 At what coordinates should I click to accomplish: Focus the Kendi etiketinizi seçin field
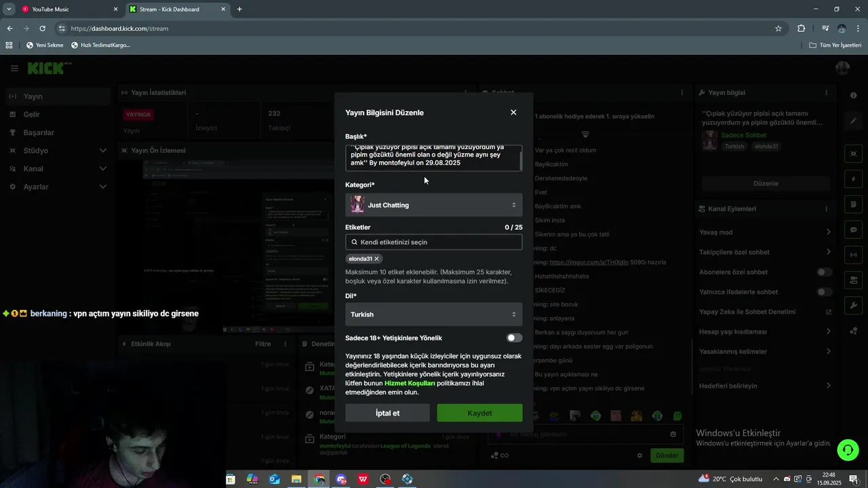(x=434, y=242)
